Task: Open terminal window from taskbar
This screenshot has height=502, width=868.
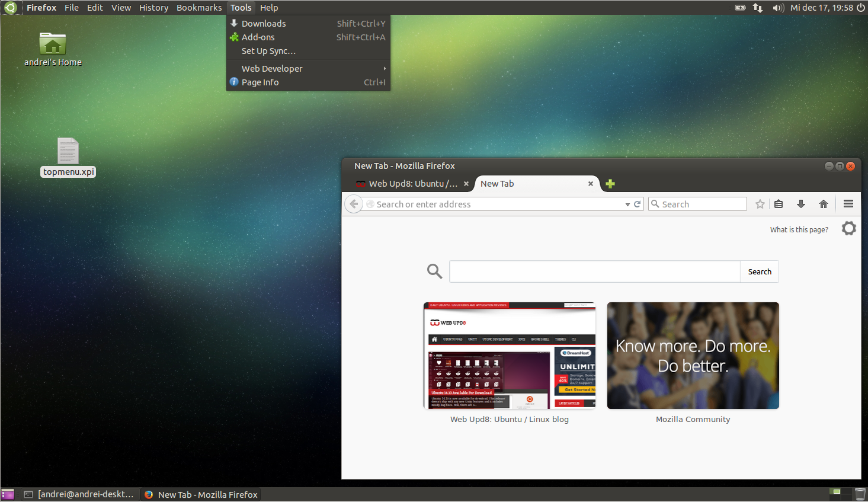Action: [x=79, y=494]
